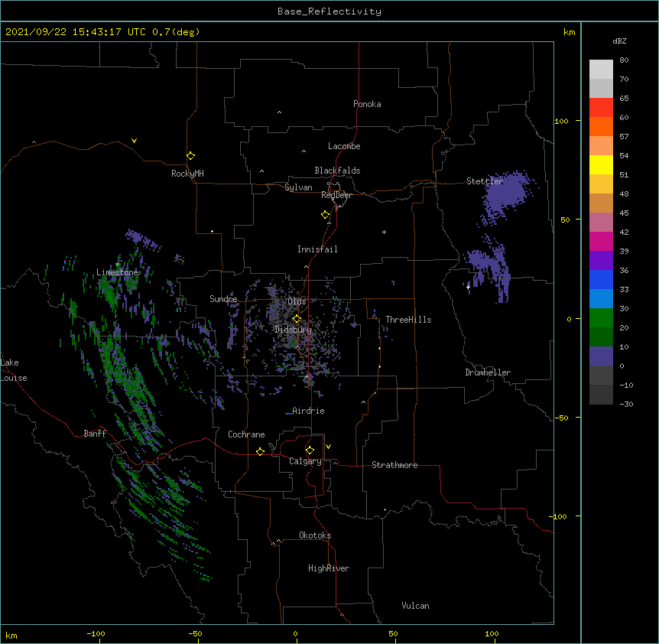Click the ThreeHills label

[x=408, y=320]
